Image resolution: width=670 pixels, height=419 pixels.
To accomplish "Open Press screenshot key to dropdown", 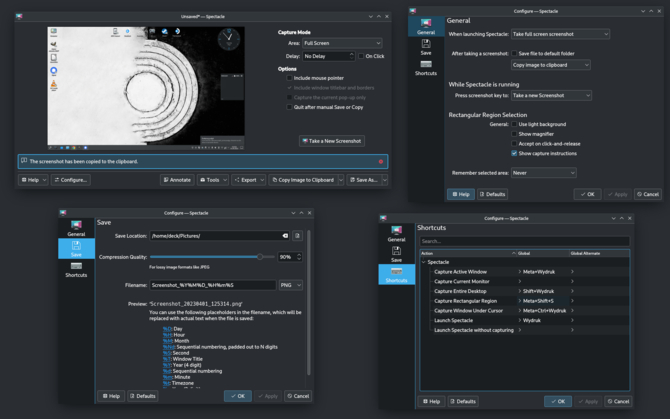I will [551, 96].
